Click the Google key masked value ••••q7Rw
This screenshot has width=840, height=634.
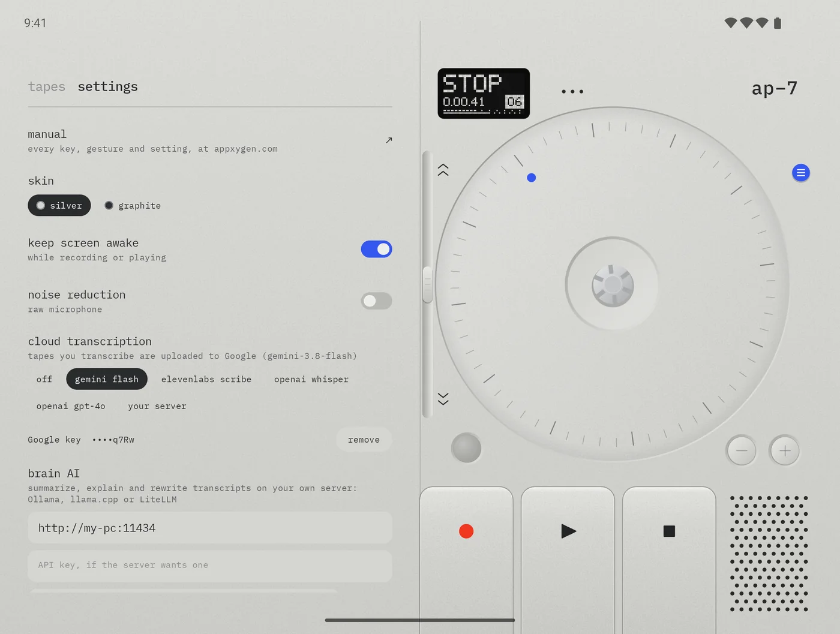[x=113, y=440]
